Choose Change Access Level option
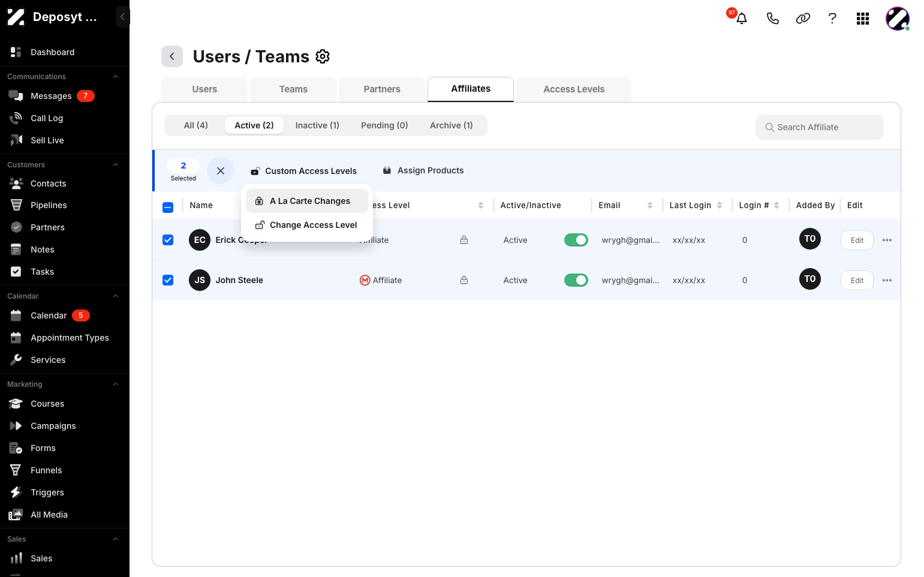The width and height of the screenshot is (924, 577). coord(307,225)
